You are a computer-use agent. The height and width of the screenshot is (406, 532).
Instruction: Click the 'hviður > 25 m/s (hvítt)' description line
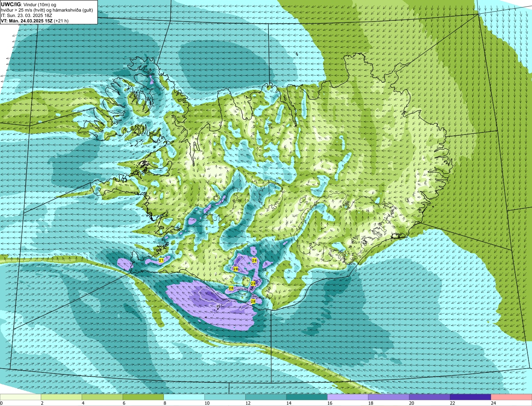click(47, 10)
